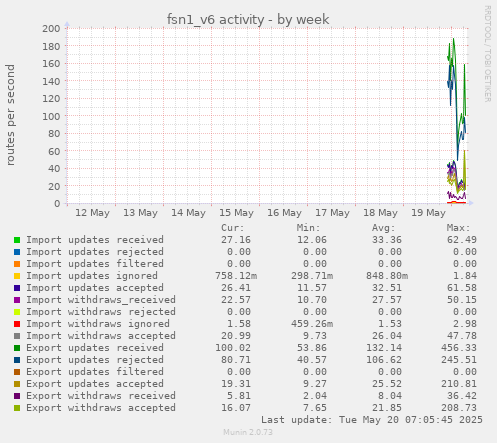Click the 'Export updates received' legend label

(x=95, y=348)
